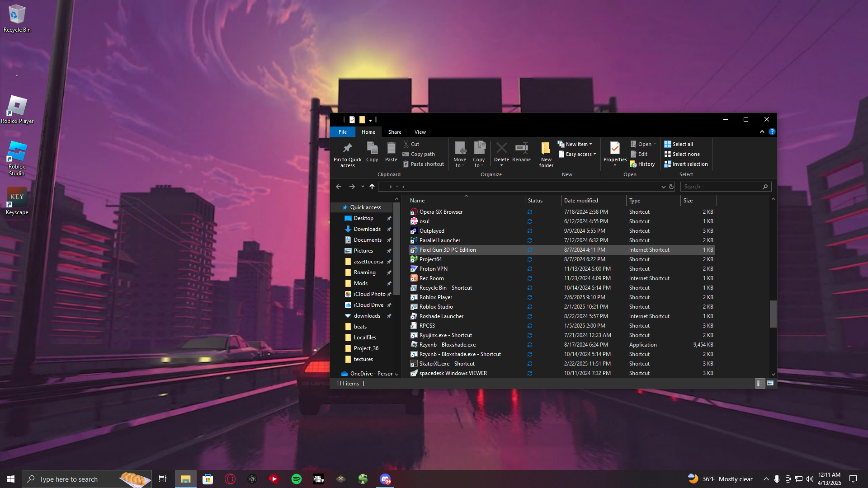
Task: Select the Opera GX Browser file
Action: tap(561, 212)
